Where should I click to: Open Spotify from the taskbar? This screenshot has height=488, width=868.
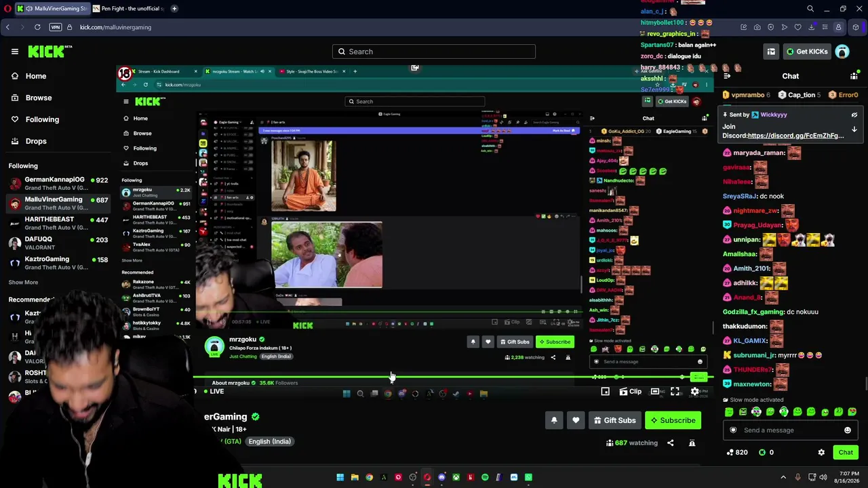pyautogui.click(x=485, y=477)
